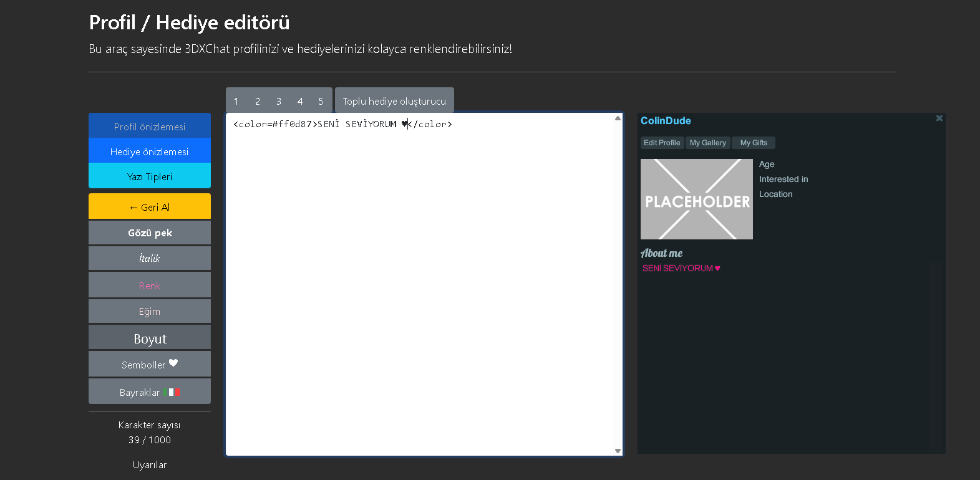This screenshot has height=480, width=980.
Task: Click the editor scrollbar up arrow
Action: [618, 118]
